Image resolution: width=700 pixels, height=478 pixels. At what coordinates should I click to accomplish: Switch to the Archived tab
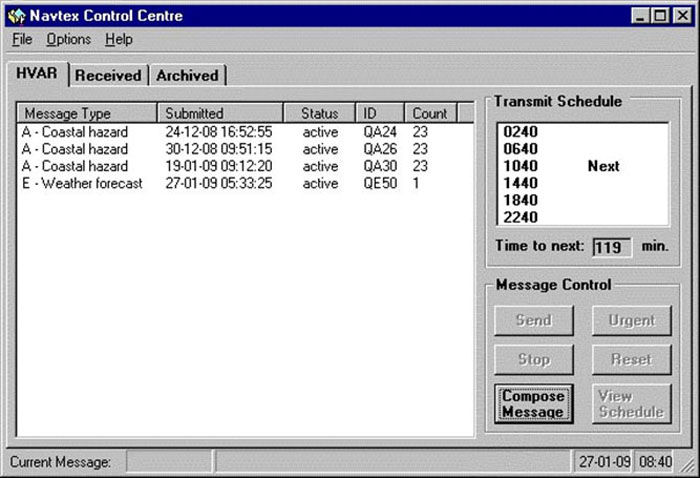[188, 75]
